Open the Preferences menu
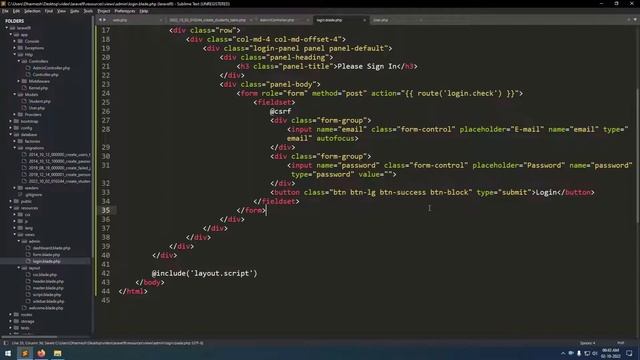640x360 pixels. pos(125,11)
